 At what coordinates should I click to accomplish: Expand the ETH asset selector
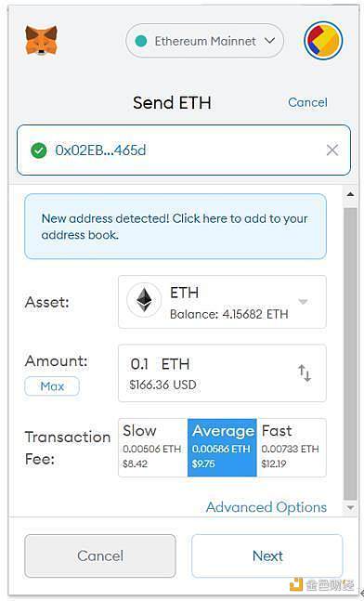[x=222, y=302]
